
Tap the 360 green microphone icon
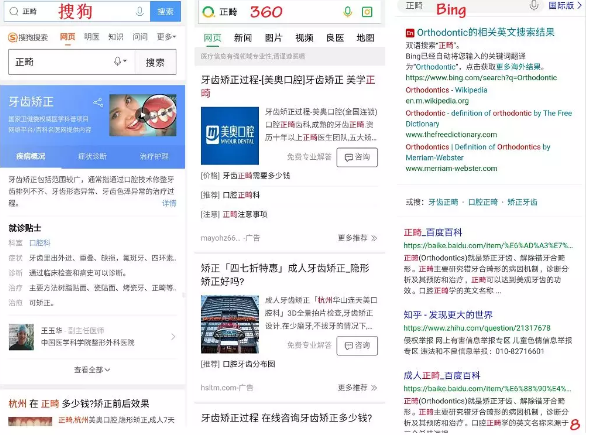coord(348,12)
